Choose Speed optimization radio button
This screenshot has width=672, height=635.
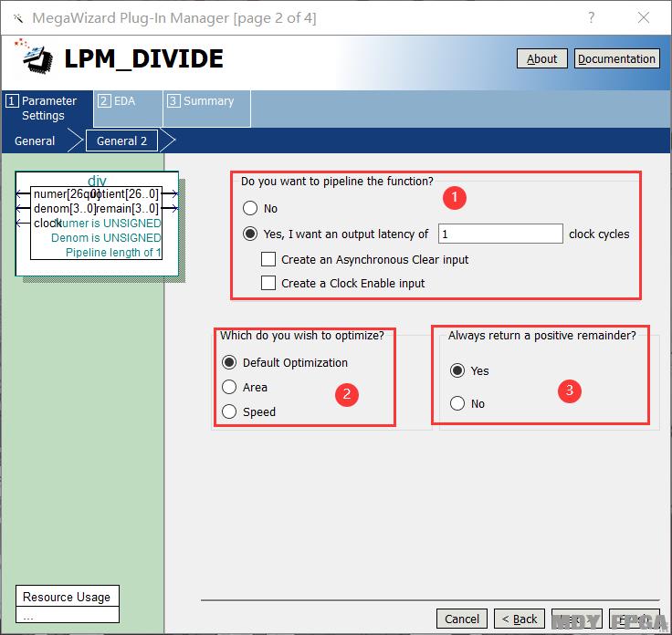[229, 411]
